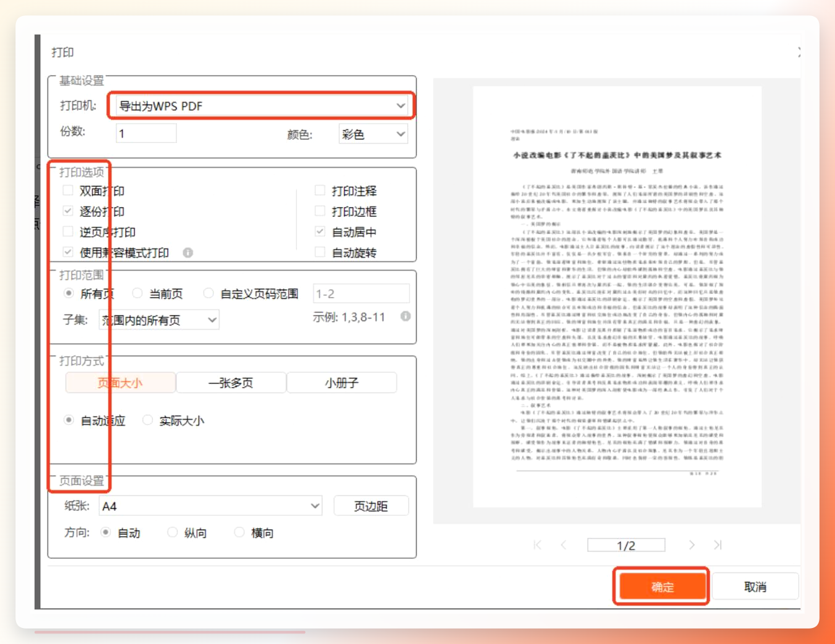Open the 纸张 paper size dropdown
835x644 pixels.
pyautogui.click(x=211, y=506)
